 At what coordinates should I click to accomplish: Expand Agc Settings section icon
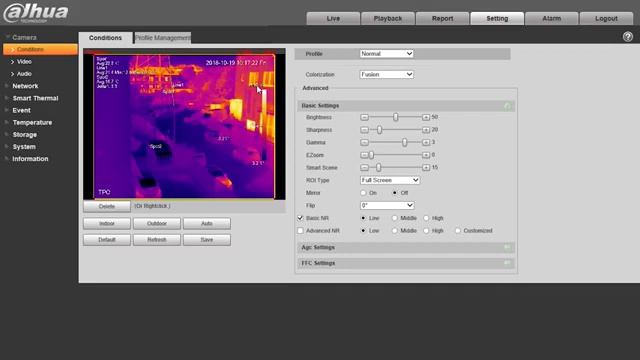(507, 247)
